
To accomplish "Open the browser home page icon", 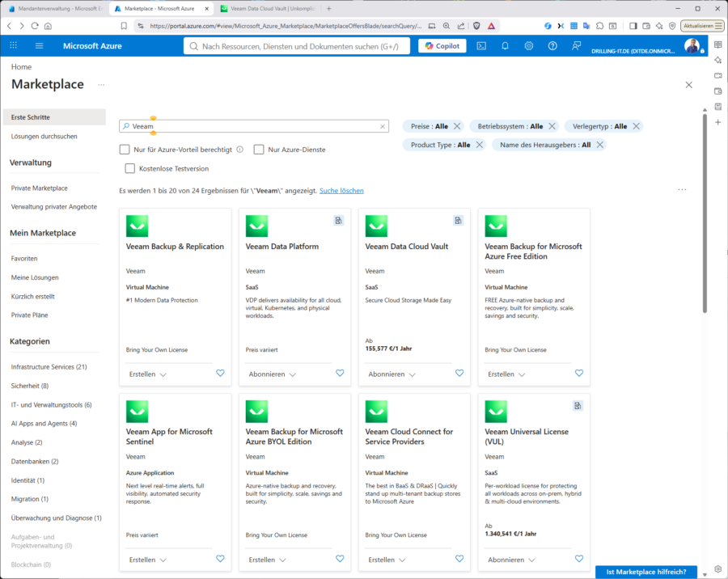I will [48, 26].
